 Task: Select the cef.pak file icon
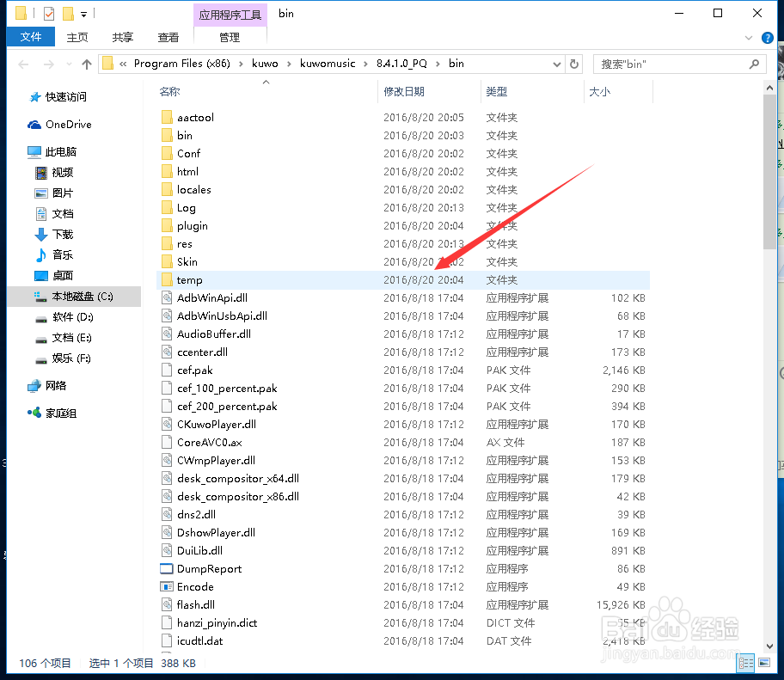167,370
